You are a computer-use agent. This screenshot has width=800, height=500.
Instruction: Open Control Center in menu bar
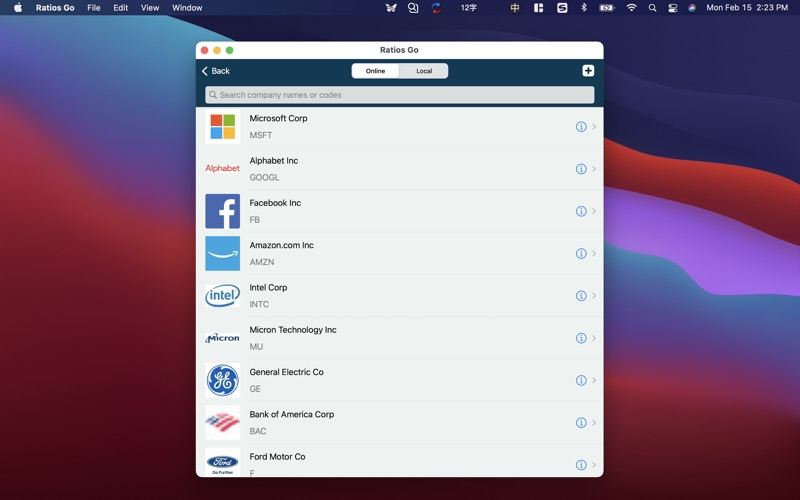pyautogui.click(x=672, y=8)
